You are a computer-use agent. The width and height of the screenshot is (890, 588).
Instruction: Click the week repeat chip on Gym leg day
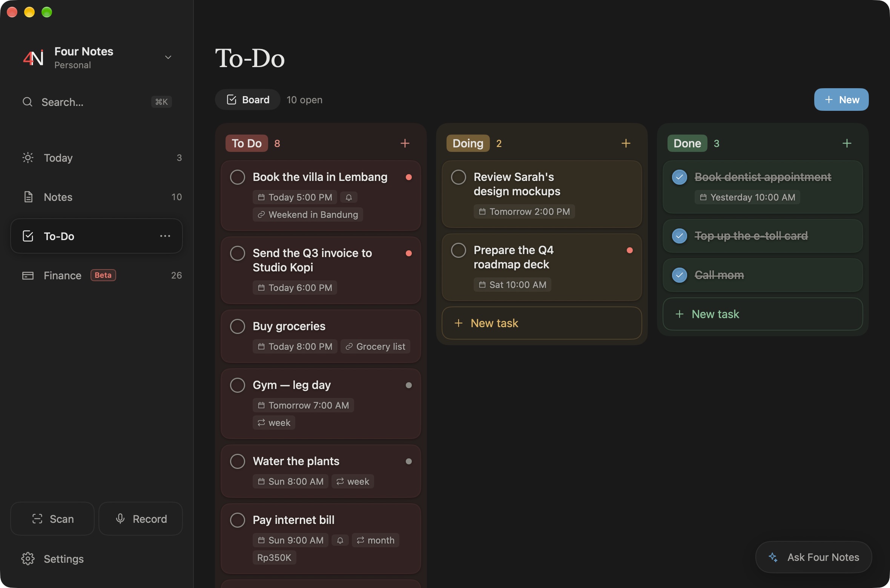tap(274, 423)
